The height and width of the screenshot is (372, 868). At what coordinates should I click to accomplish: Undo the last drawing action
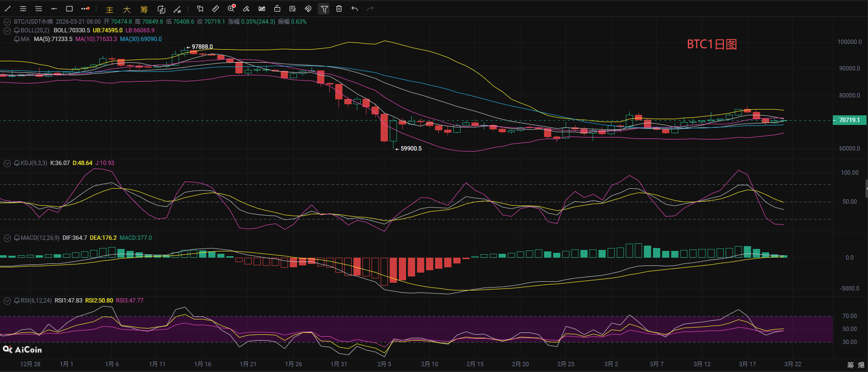click(x=354, y=9)
